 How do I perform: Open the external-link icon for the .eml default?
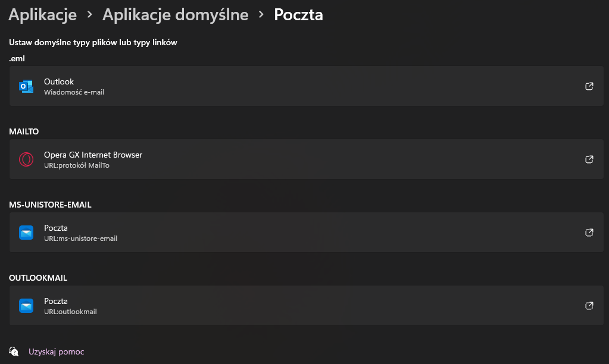589,86
